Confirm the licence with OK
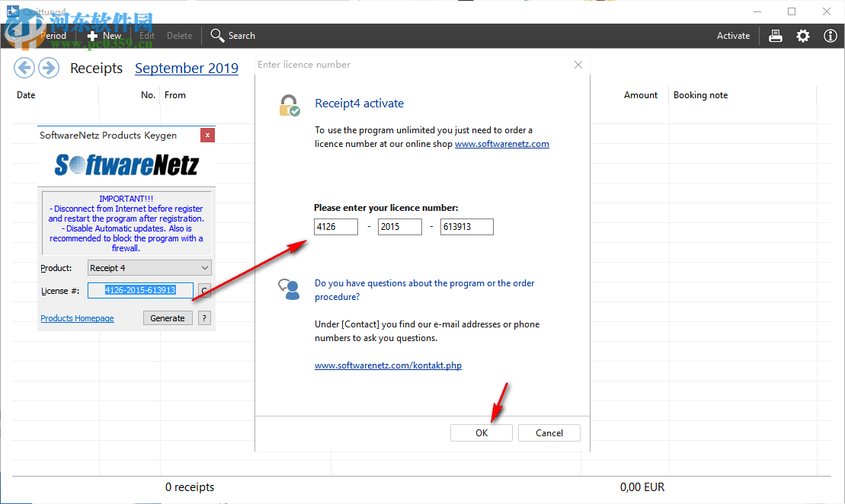This screenshot has height=504, width=845. pos(481,432)
